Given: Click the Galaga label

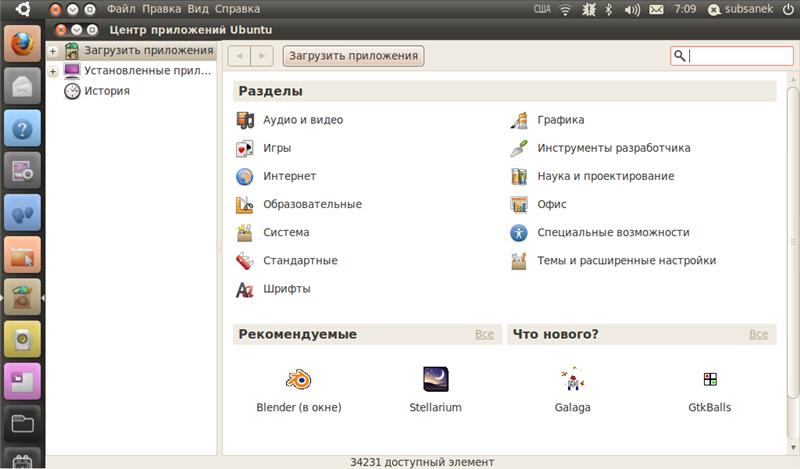Looking at the screenshot, I should [x=572, y=407].
